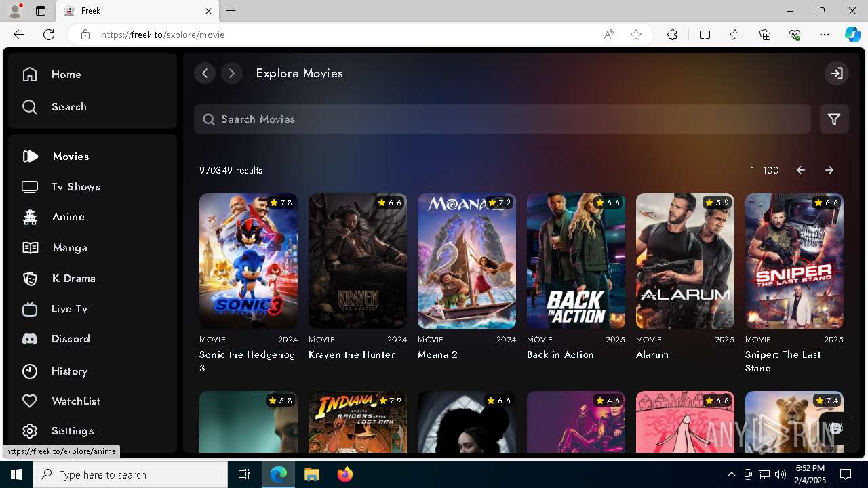This screenshot has width=868, height=488.
Task: Click the Kraven the Hunter title
Action: [352, 354]
